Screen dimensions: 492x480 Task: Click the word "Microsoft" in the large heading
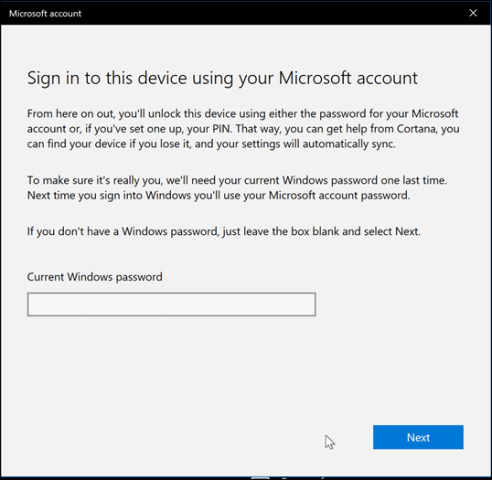pyautogui.click(x=315, y=78)
